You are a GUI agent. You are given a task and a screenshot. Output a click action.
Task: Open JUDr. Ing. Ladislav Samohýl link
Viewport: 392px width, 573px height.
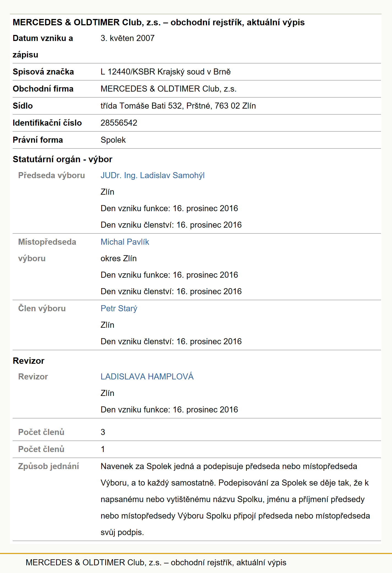[153, 175]
